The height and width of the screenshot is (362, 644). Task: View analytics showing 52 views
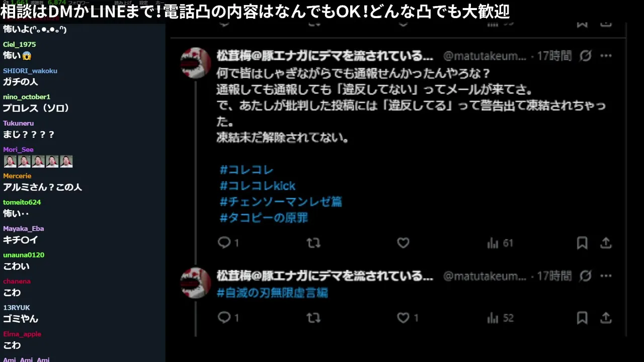tap(500, 318)
